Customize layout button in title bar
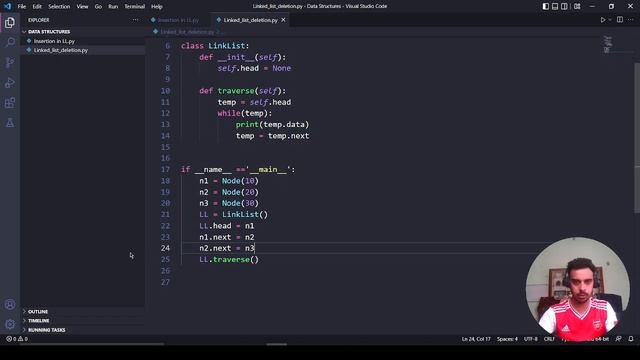 pyautogui.click(x=577, y=6)
